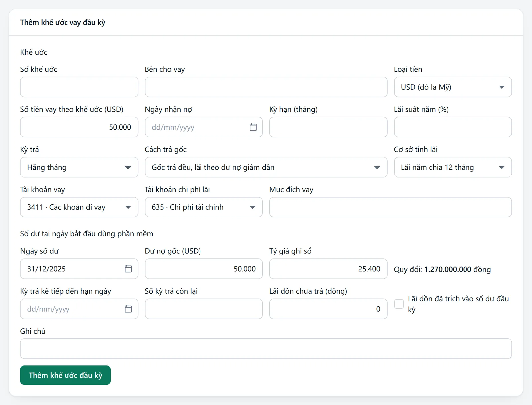
Task: Expand the Kỳ trả dropdown
Action: tap(79, 167)
